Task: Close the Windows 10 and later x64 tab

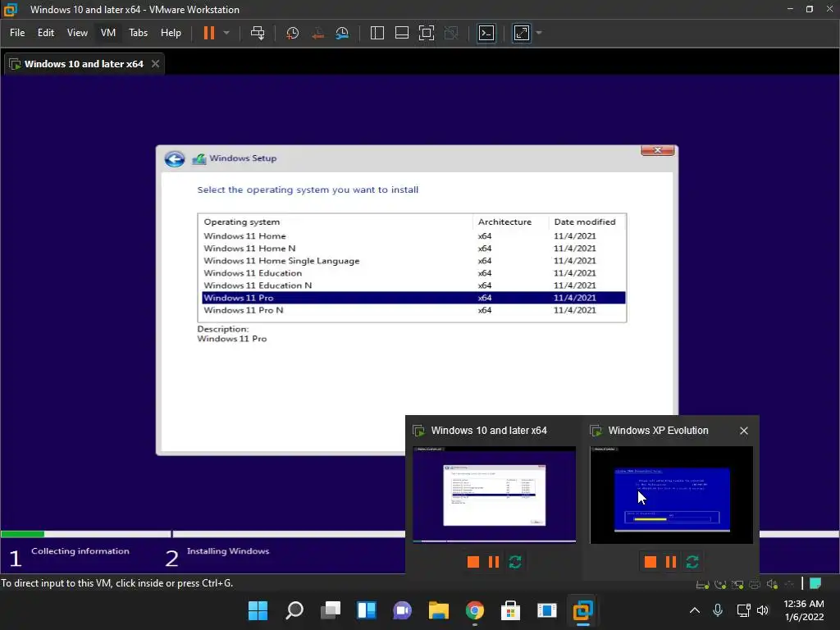Action: pos(155,64)
